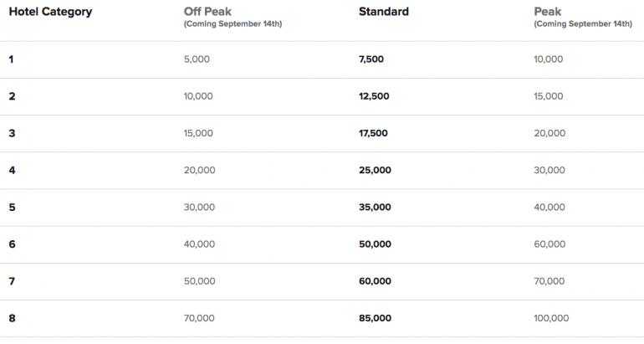Select the Off Peak value for category 3
Screen dimensions: 644x344
[x=199, y=133]
